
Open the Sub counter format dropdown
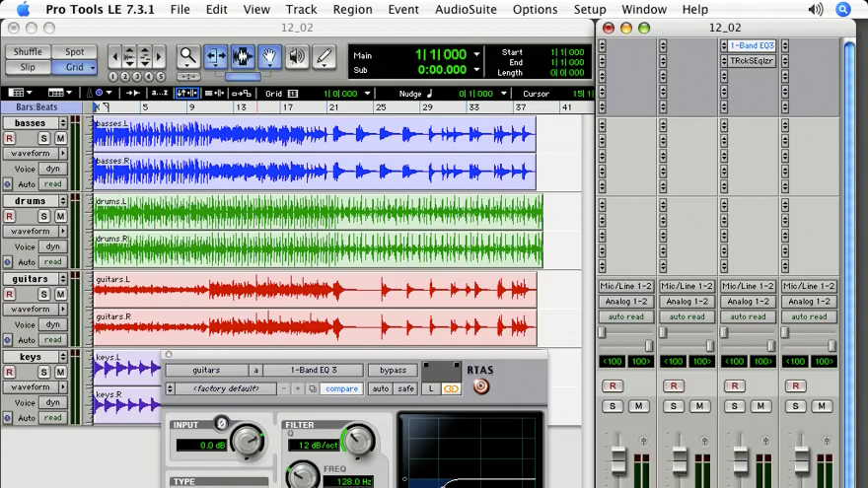coord(476,70)
